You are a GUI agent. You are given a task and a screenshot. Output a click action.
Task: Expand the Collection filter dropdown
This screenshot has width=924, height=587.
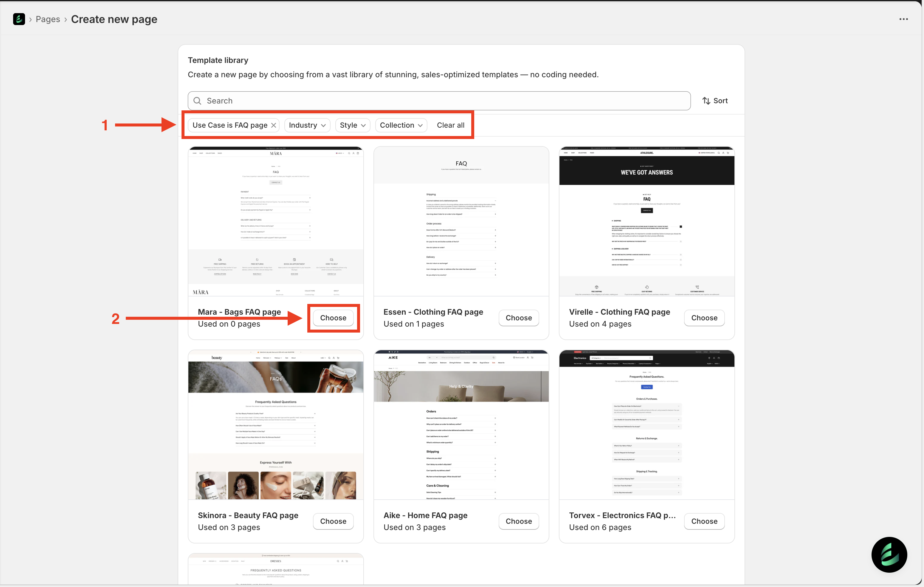pos(401,125)
